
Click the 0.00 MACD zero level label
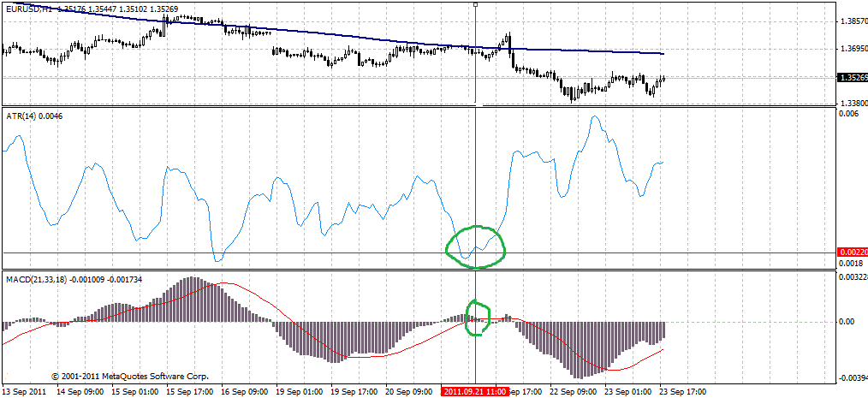(x=846, y=322)
